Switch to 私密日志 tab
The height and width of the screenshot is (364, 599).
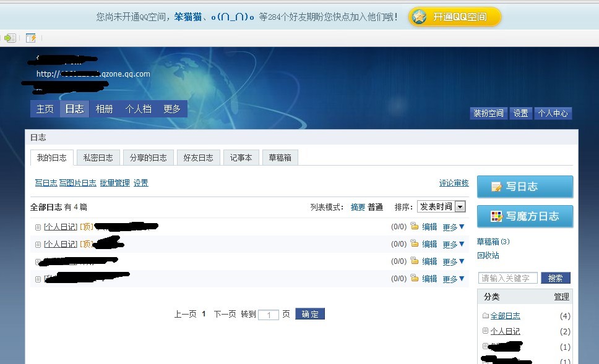tap(98, 158)
